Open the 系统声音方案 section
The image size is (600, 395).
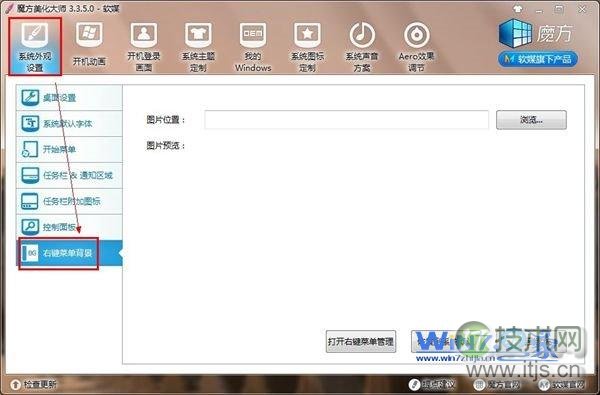(362, 47)
